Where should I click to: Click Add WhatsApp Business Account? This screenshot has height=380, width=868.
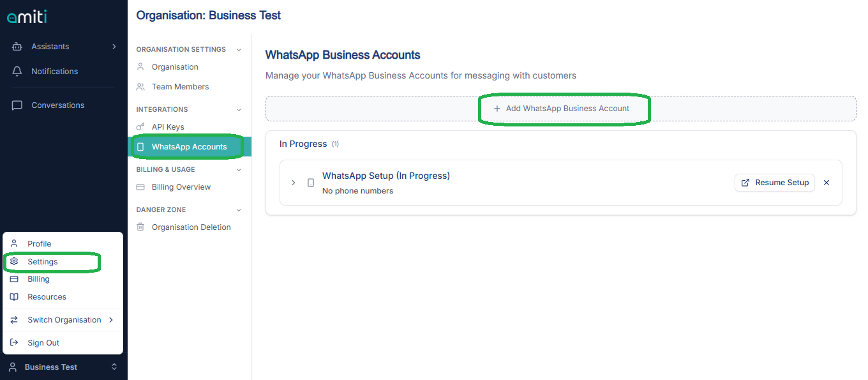click(x=562, y=109)
